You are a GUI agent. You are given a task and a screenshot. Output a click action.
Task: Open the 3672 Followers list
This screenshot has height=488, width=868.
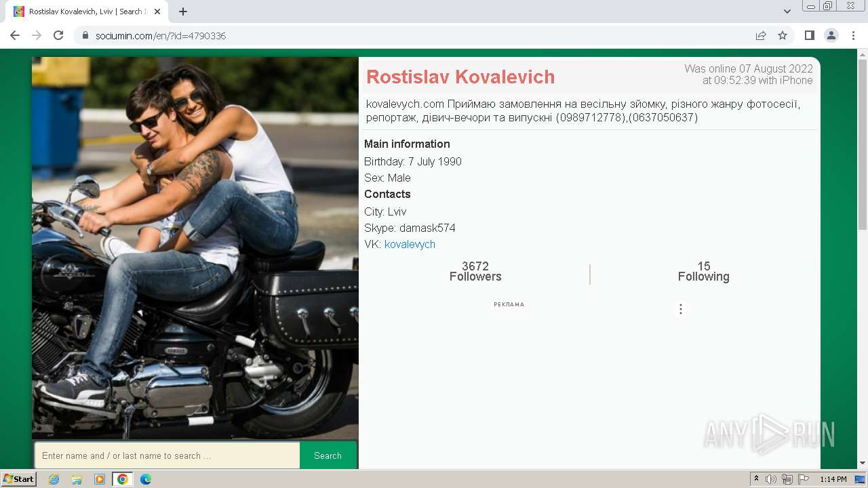475,271
